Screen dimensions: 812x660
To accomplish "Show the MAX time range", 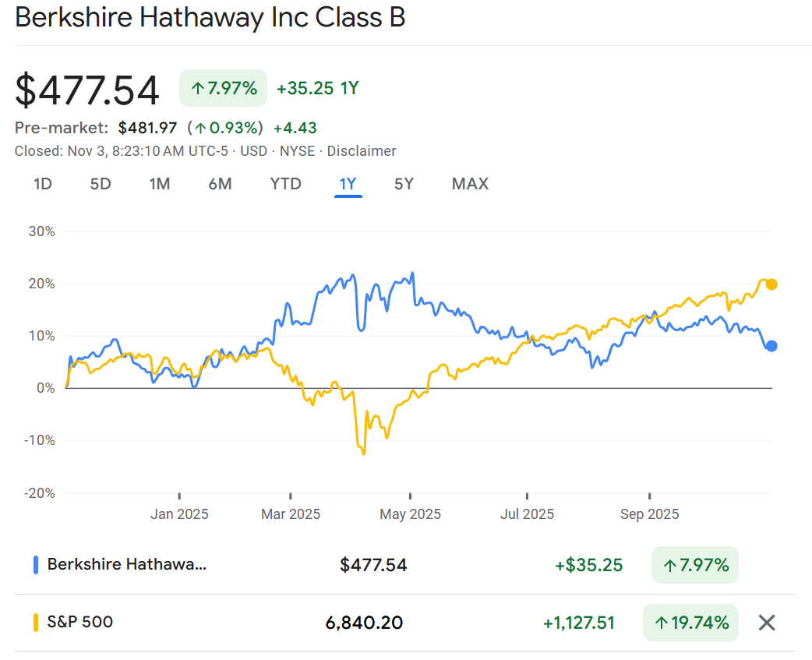I will 470,184.
